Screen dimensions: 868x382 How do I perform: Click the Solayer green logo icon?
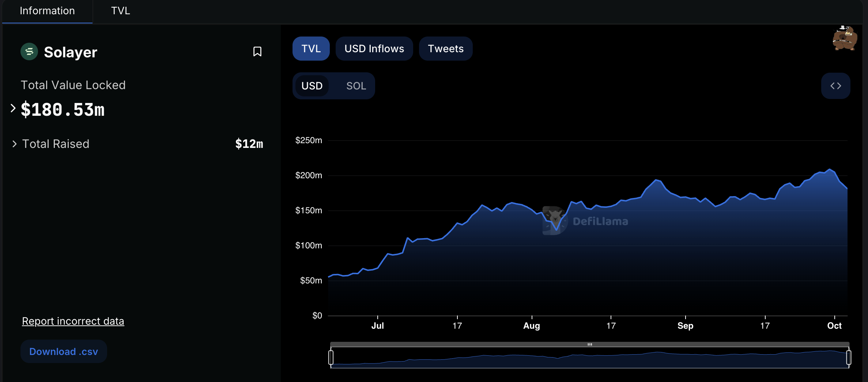point(29,51)
